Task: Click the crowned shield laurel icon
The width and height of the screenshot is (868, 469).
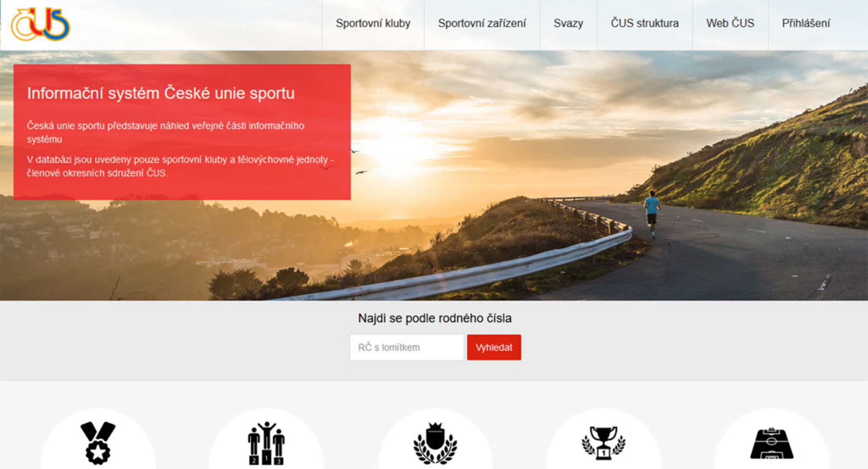Action: (435, 443)
